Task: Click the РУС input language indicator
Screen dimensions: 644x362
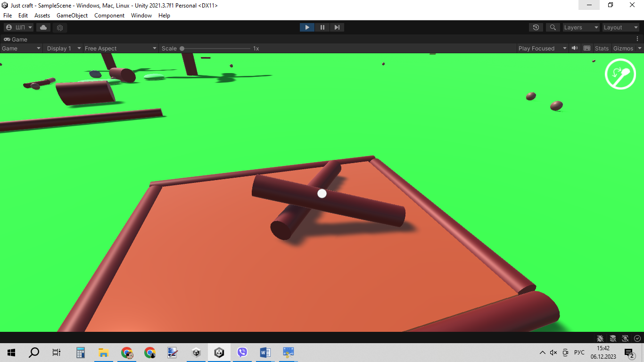Action: [x=579, y=353]
